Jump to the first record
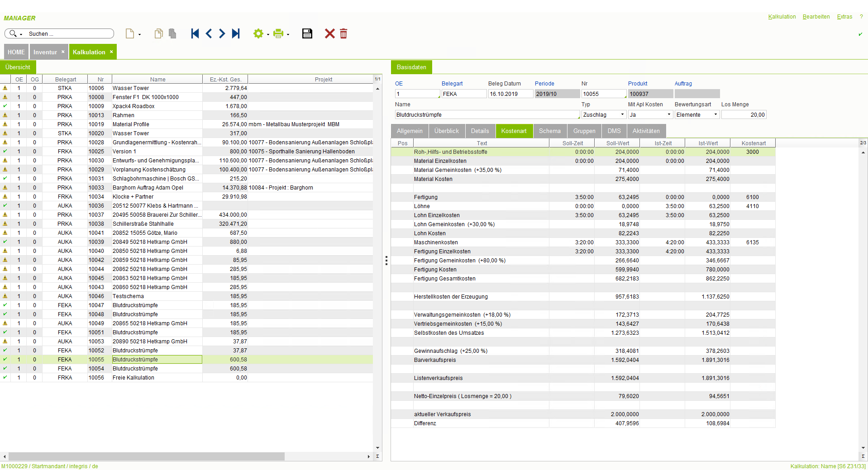 (x=195, y=33)
